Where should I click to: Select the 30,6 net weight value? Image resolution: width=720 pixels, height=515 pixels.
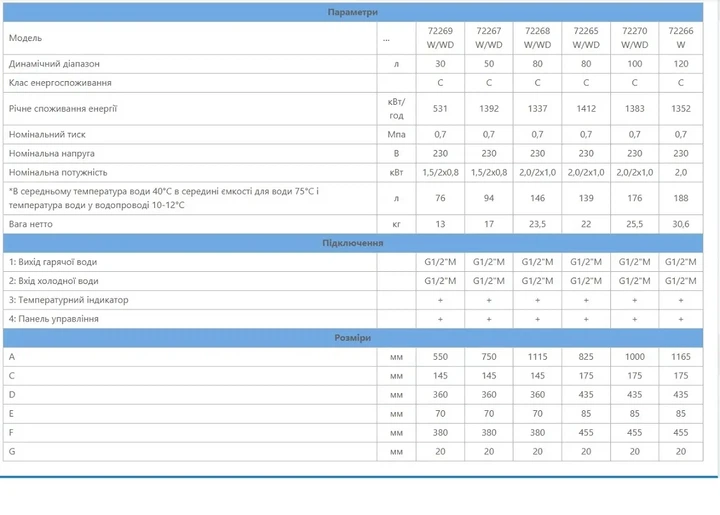(x=681, y=224)
